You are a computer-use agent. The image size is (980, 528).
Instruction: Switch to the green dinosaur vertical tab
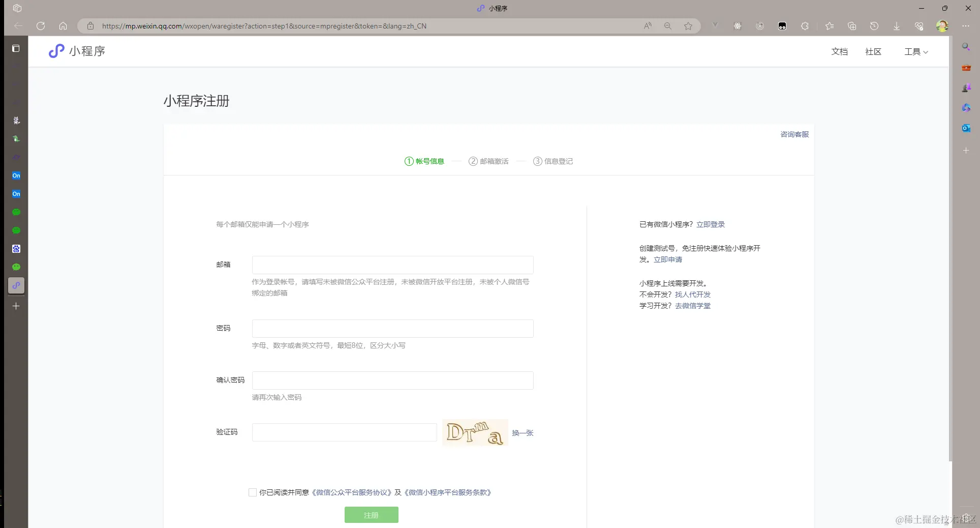tap(16, 139)
